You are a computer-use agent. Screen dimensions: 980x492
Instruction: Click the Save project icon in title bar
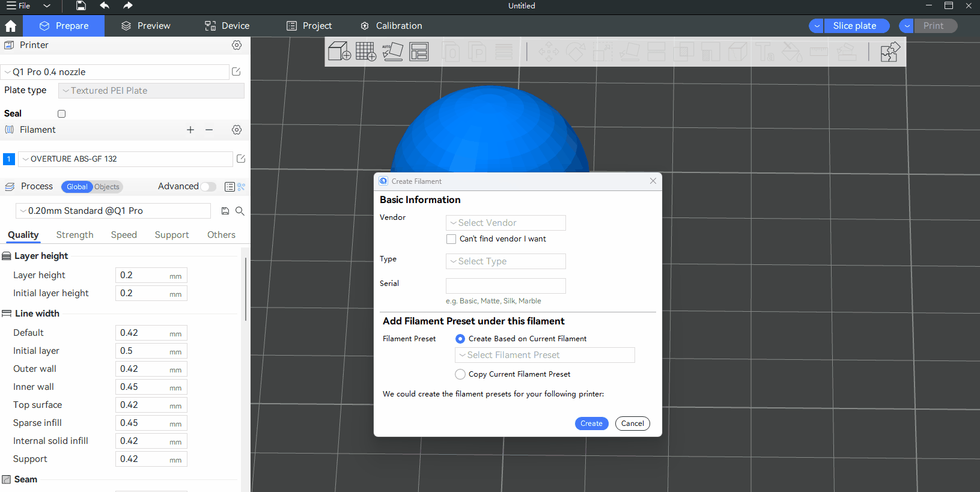pyautogui.click(x=81, y=6)
